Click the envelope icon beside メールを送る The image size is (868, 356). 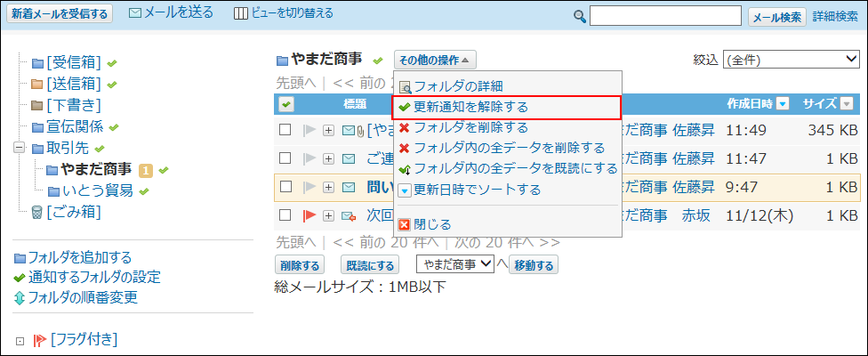pos(135,13)
